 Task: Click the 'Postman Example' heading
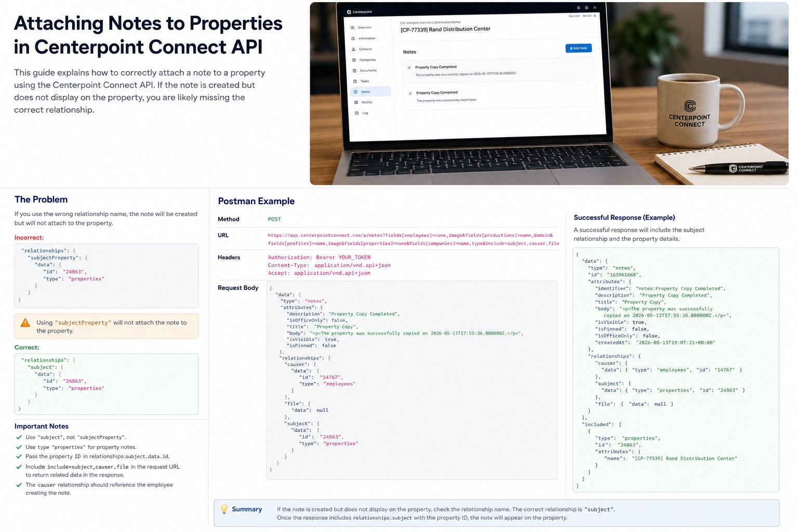pos(256,201)
